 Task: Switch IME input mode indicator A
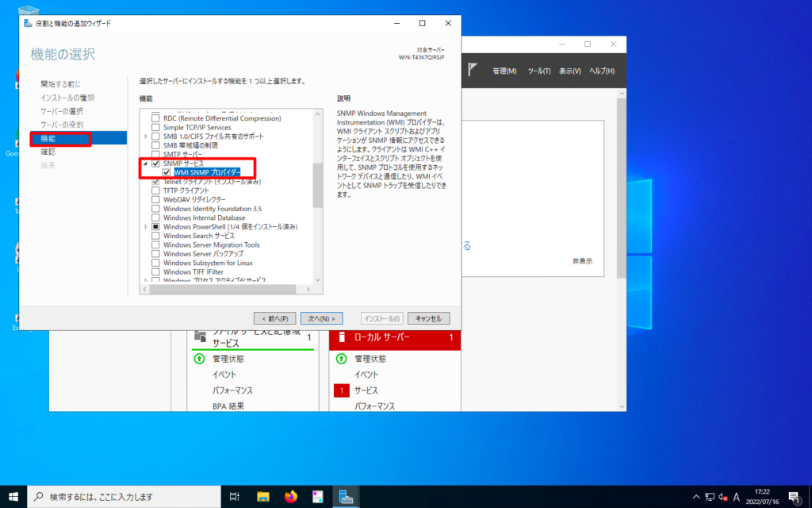pos(736,497)
